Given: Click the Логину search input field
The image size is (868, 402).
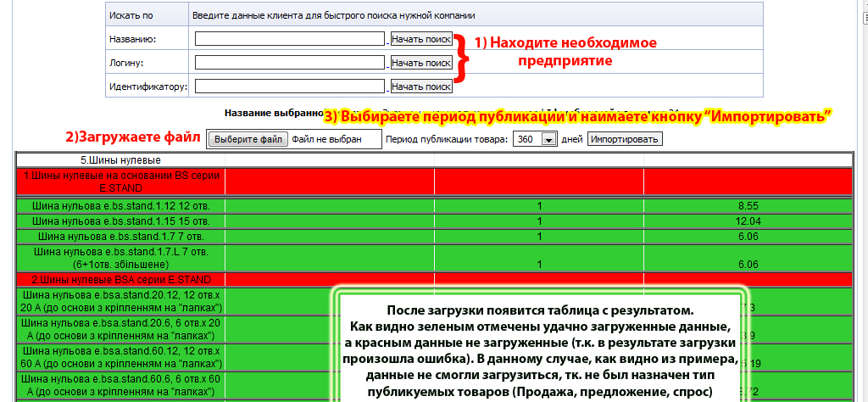Looking at the screenshot, I should [x=290, y=63].
